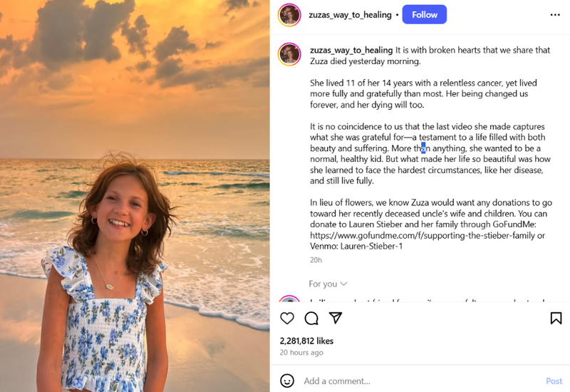This screenshot has width=570, height=392.
Task: Expand the "For you" comments dropdown
Action: (x=328, y=284)
